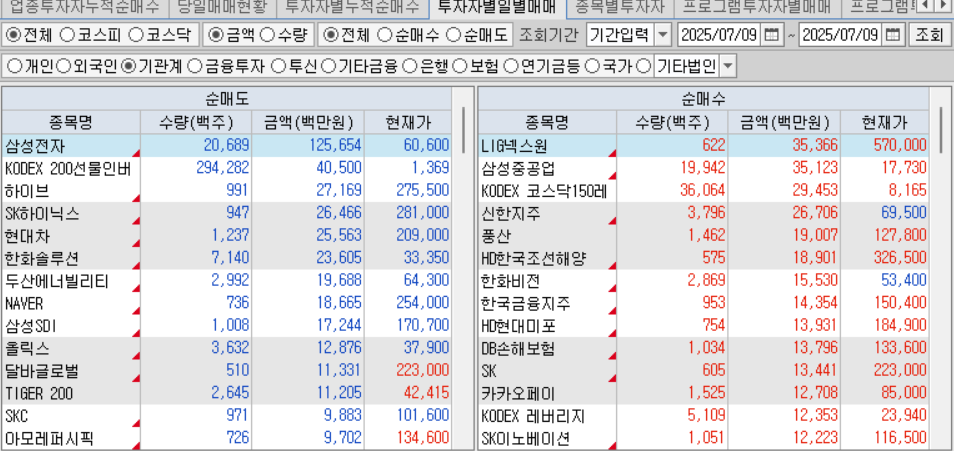Select 아모레퍼시픽 row
Screen dimensions: 954x451
pos(227,438)
